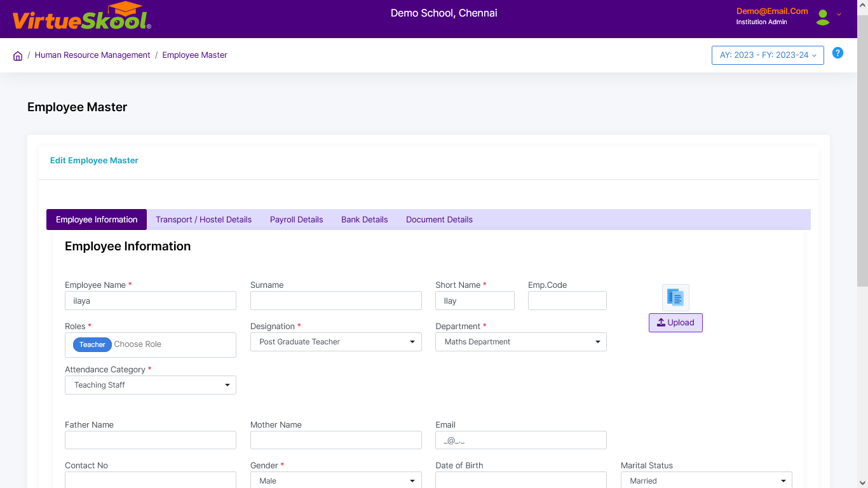Click the green user avatar icon
This screenshot has width=868, height=488.
823,18
